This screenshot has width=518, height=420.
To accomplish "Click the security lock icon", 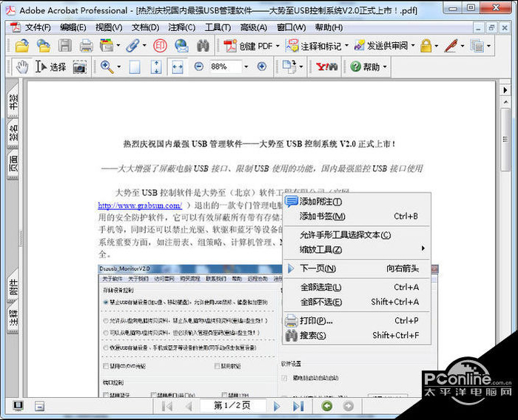I will tap(425, 46).
